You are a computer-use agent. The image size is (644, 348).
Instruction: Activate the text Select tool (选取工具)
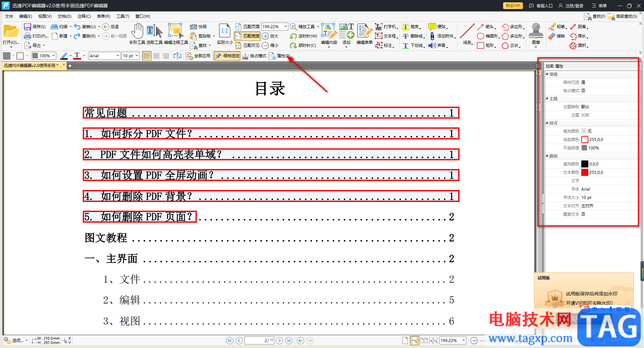tap(154, 34)
